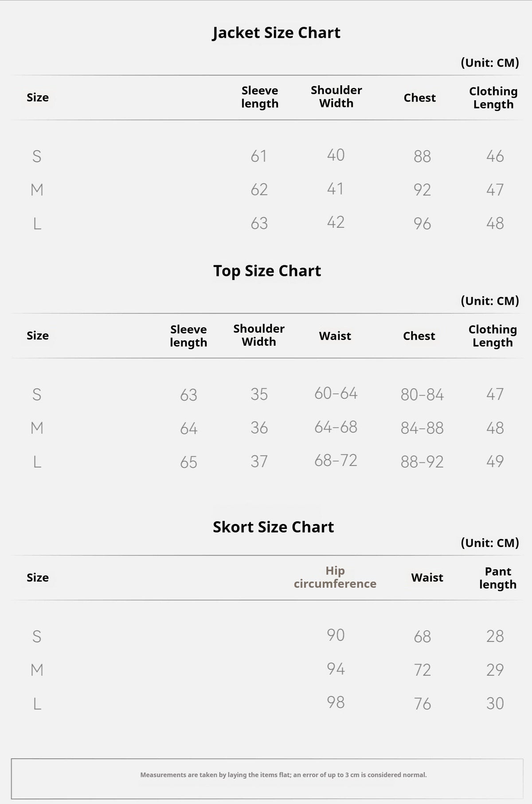The height and width of the screenshot is (804, 532).
Task: Click the Top Size Chart heading
Action: coord(267,271)
